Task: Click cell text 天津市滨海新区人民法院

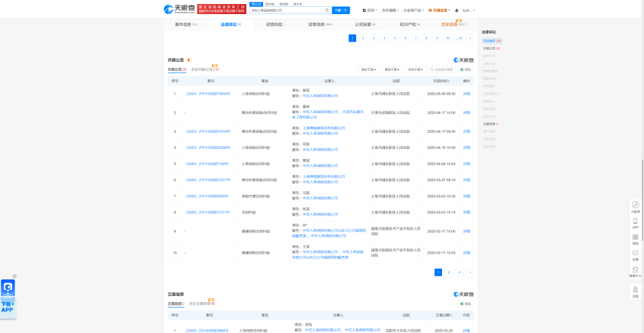Action: 390,112
